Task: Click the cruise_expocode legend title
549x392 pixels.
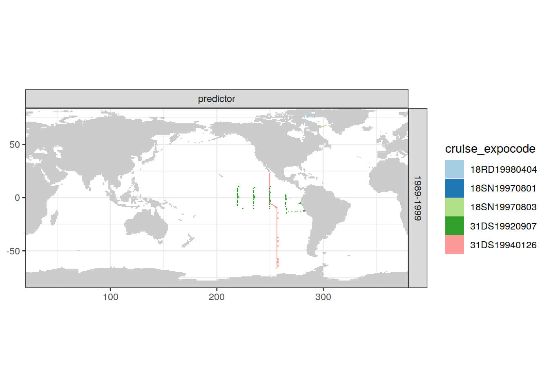Action: [490, 149]
